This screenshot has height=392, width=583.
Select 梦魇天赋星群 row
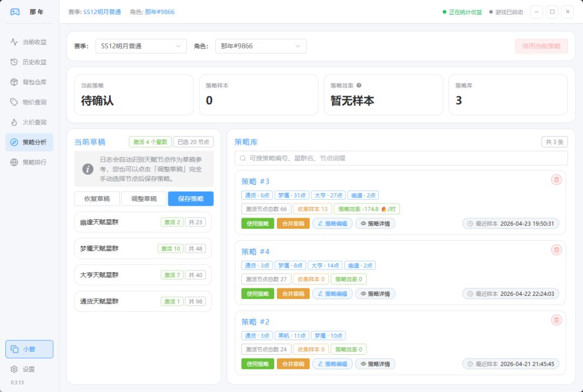pos(143,248)
